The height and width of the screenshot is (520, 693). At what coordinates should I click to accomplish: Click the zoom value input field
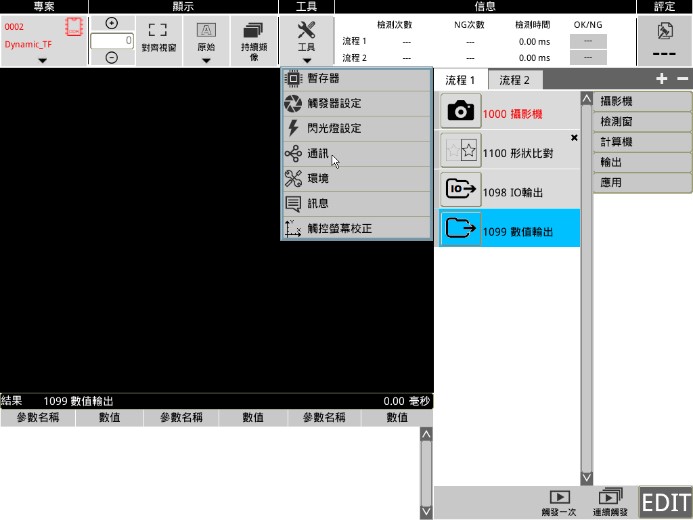(112, 41)
